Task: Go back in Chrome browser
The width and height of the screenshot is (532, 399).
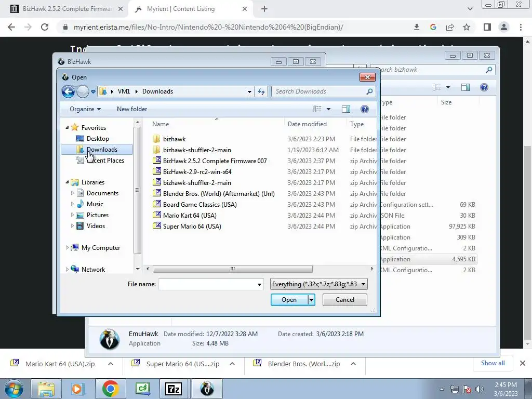Action: pos(11,27)
